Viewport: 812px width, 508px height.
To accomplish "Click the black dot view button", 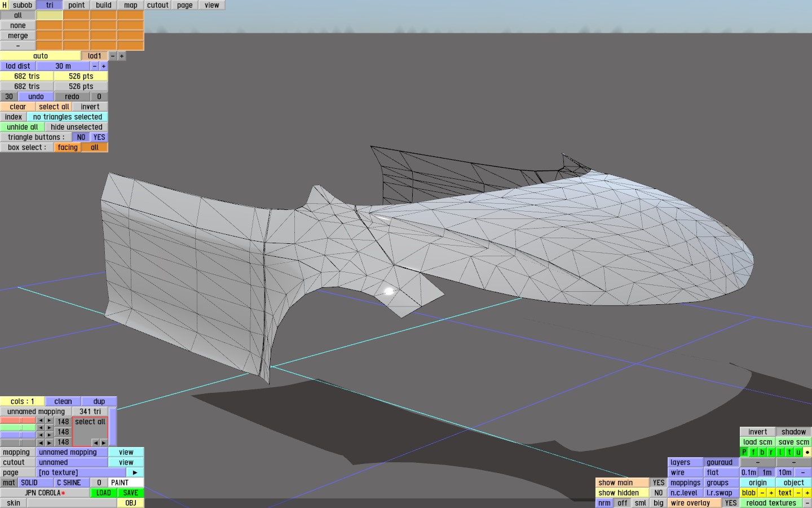I will pos(807,452).
